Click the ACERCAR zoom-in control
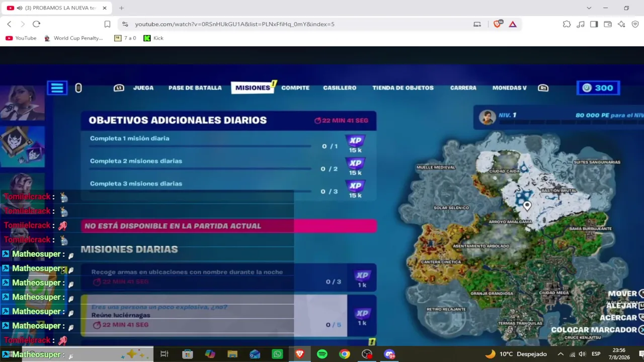The image size is (644, 362). [x=621, y=318]
